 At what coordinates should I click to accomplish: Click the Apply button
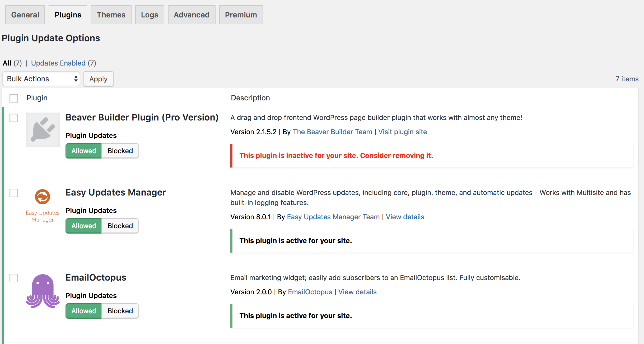point(99,79)
